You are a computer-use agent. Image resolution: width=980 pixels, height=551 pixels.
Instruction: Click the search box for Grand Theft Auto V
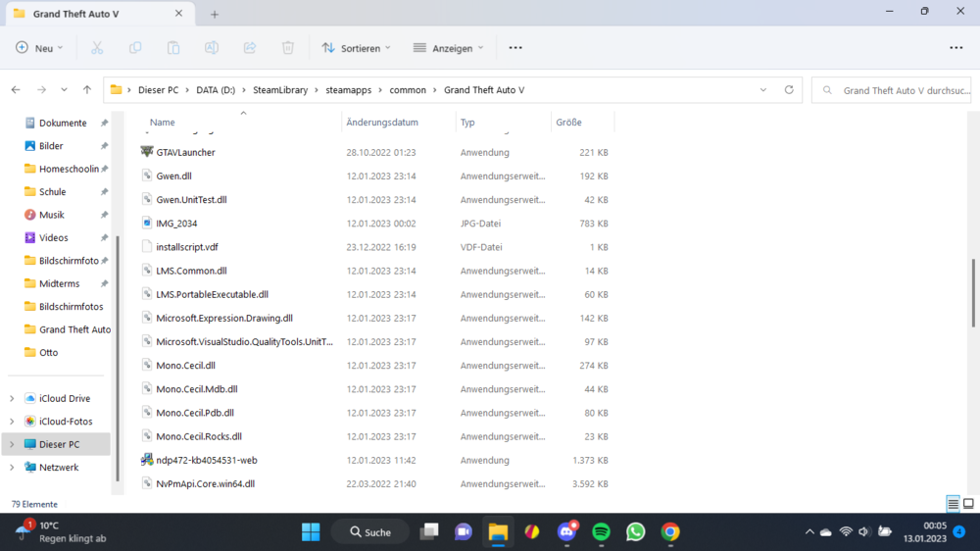(x=892, y=90)
